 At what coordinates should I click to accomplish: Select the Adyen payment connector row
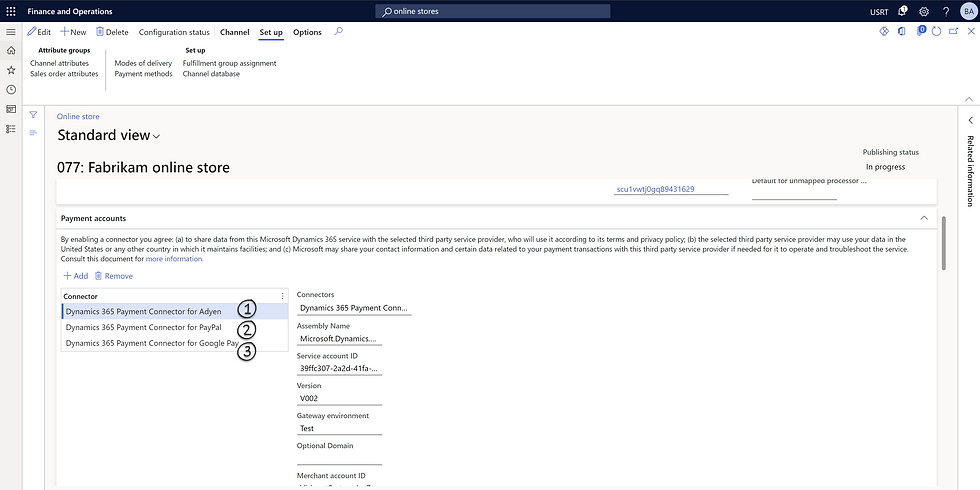174,311
